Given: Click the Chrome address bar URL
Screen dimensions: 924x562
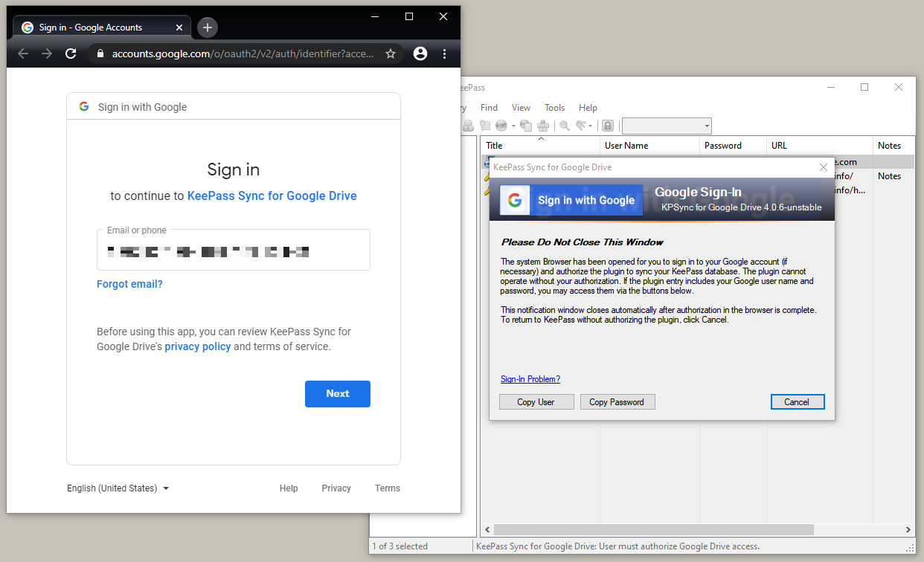Looking at the screenshot, I should point(243,54).
